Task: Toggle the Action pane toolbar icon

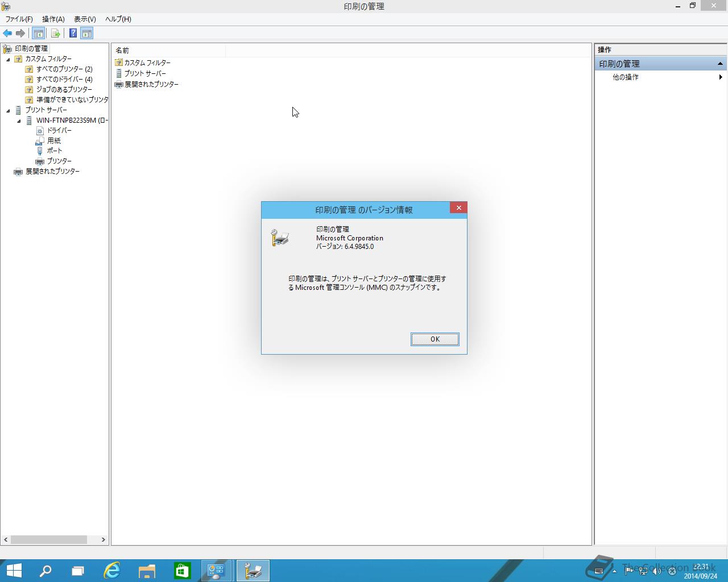Action: click(86, 34)
